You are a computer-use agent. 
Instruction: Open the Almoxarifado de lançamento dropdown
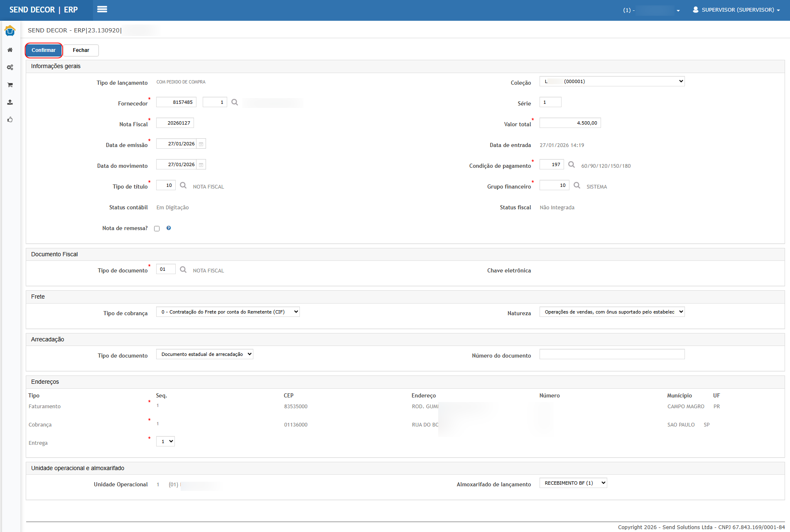[x=573, y=483]
